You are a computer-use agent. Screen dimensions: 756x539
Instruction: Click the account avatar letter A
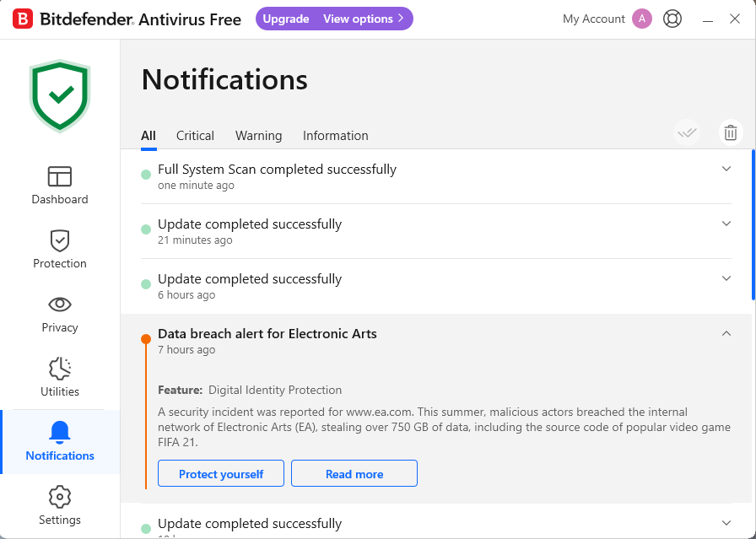(642, 19)
